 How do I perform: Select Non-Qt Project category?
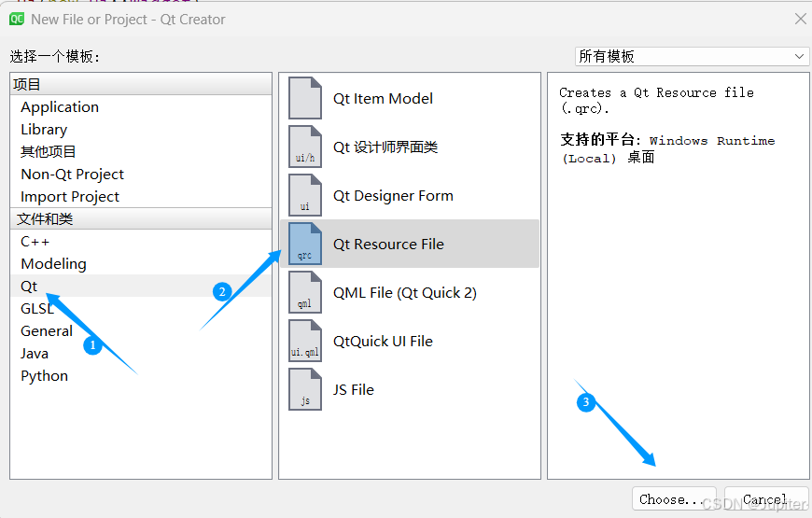pyautogui.click(x=141, y=174)
